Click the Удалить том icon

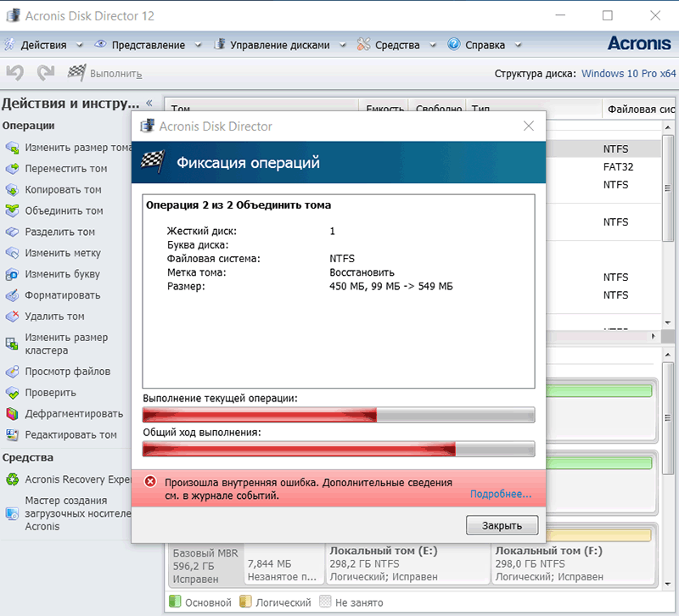point(12,316)
